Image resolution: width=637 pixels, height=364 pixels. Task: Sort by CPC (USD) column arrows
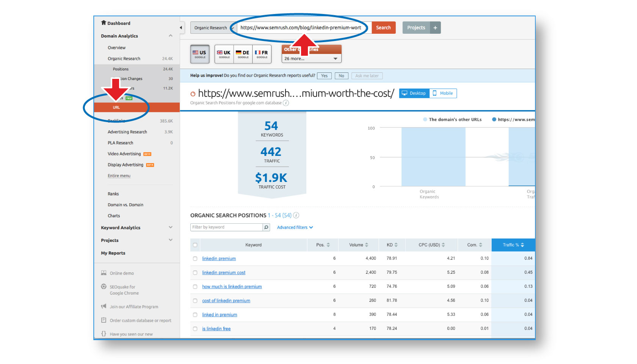[443, 245]
